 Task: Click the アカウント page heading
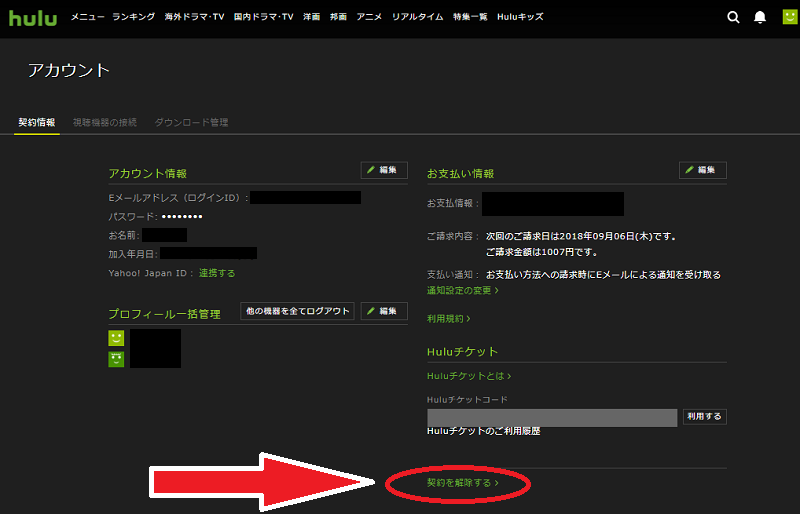pos(69,70)
